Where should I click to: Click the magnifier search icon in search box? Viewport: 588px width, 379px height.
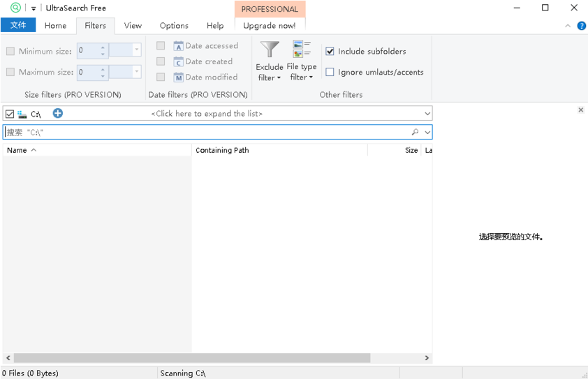point(416,132)
